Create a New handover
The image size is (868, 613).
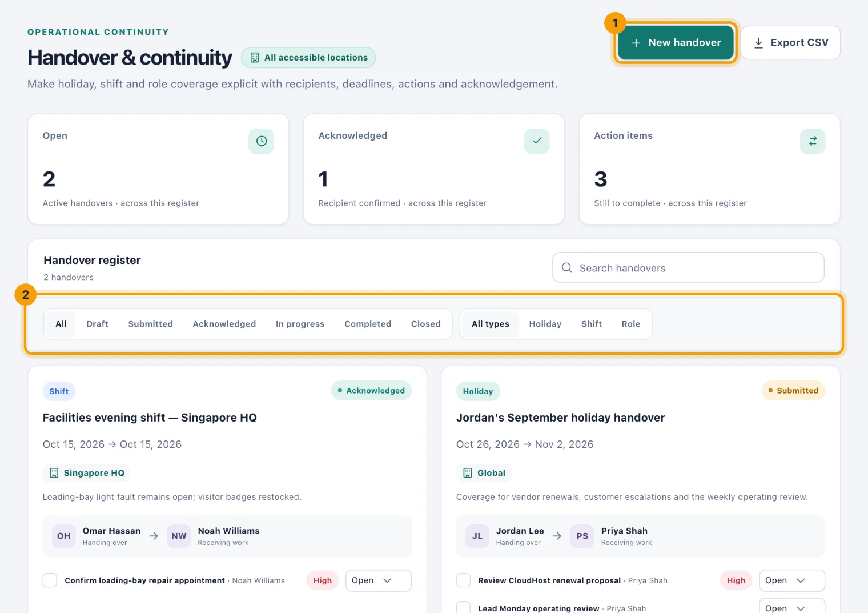tap(676, 43)
